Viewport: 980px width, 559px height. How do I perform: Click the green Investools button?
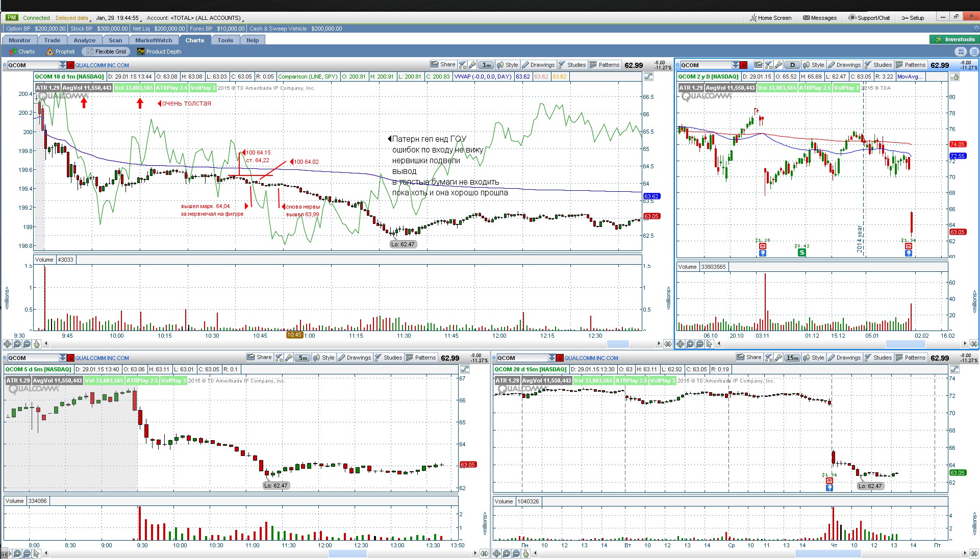[954, 39]
